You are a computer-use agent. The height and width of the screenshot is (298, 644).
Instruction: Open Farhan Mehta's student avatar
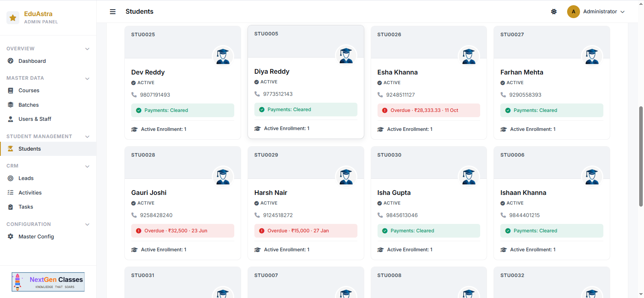[592, 56]
